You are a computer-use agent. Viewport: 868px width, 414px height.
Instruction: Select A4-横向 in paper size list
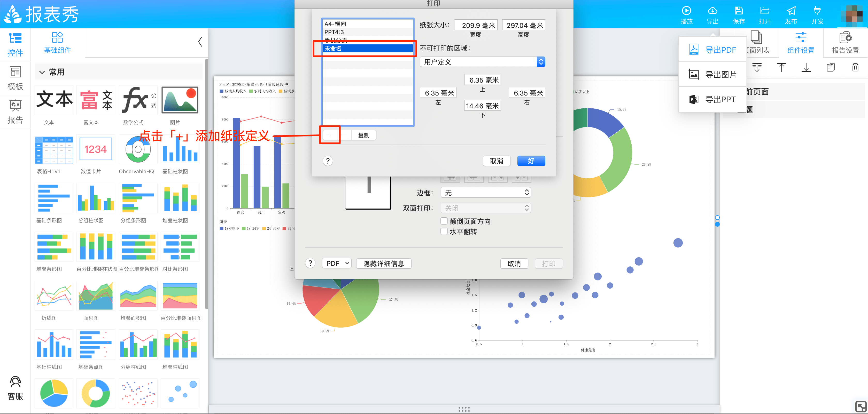[x=368, y=24]
